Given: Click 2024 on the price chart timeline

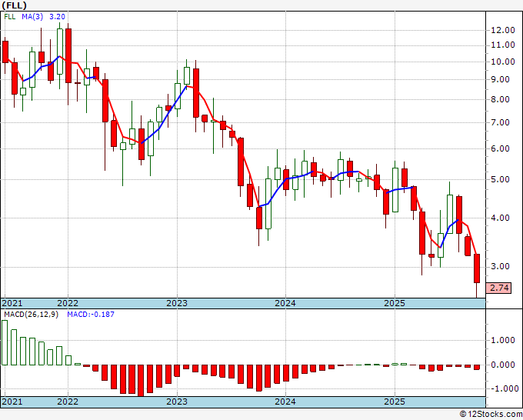Looking at the screenshot, I should point(285,303).
